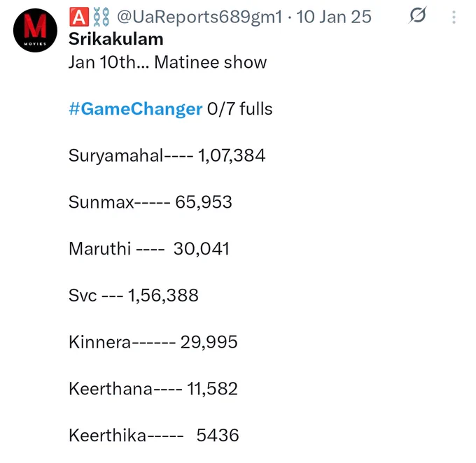This screenshot has height=463, width=476.
Task: Click the blue DNA emoji beside the A
Action: pos(101,17)
